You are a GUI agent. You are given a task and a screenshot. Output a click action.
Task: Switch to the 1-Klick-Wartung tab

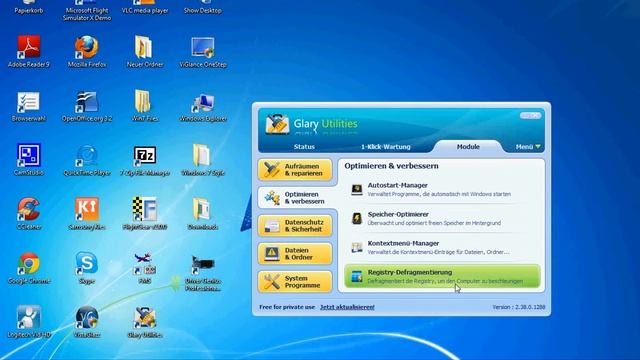(x=386, y=147)
